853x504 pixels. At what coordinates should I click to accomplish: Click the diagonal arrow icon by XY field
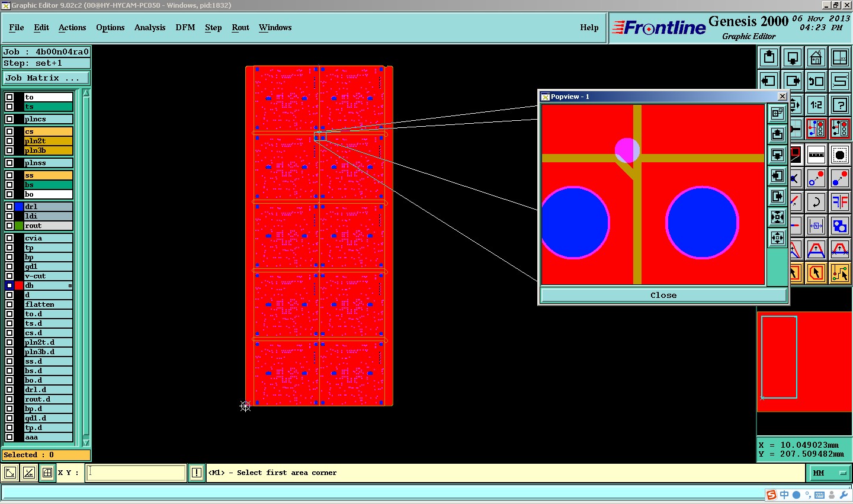[x=10, y=473]
